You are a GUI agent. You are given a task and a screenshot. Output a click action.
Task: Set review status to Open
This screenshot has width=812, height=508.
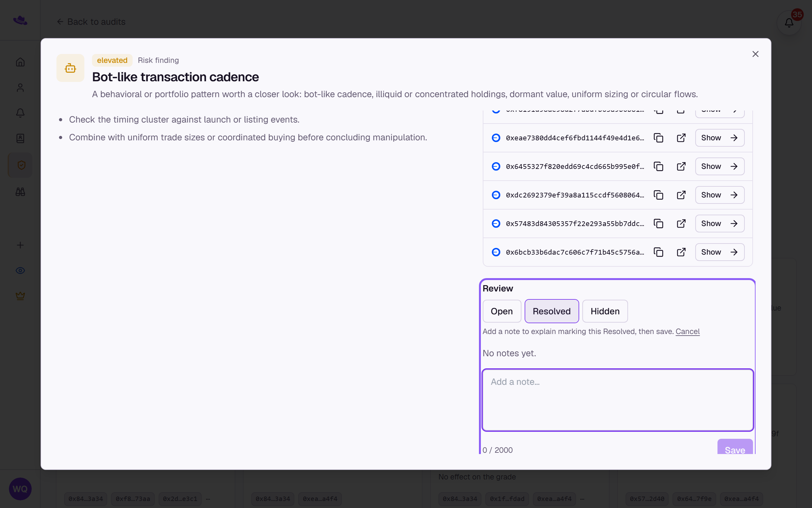pyautogui.click(x=501, y=311)
